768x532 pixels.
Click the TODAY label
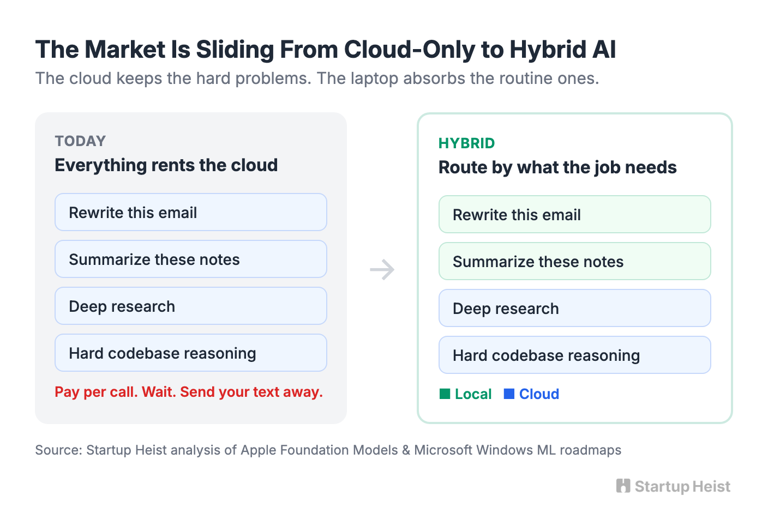tap(80, 141)
